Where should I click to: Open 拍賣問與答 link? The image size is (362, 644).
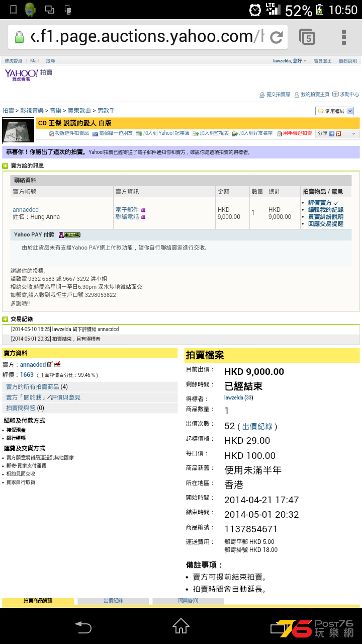21,408
